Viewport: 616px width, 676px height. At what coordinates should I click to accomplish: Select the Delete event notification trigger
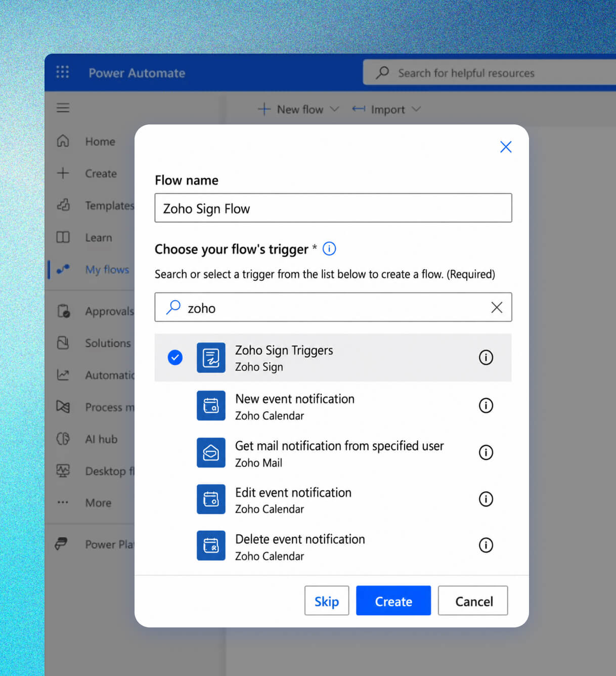click(333, 545)
